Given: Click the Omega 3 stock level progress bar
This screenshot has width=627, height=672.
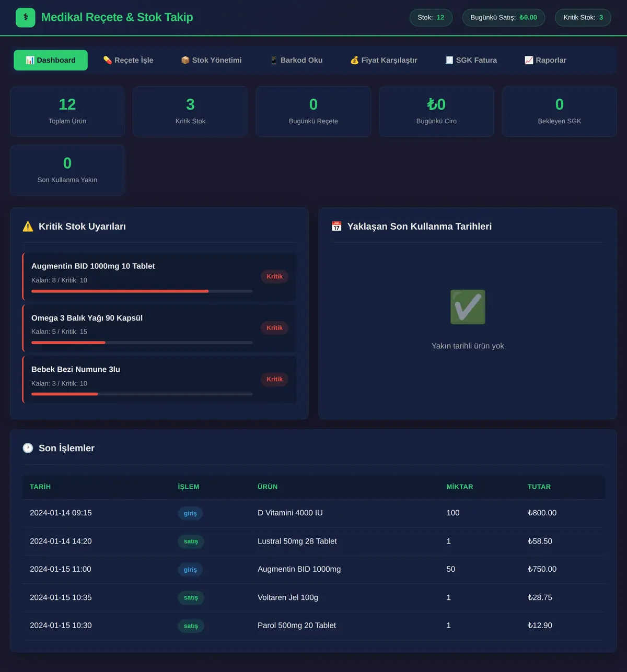Looking at the screenshot, I should (x=142, y=343).
